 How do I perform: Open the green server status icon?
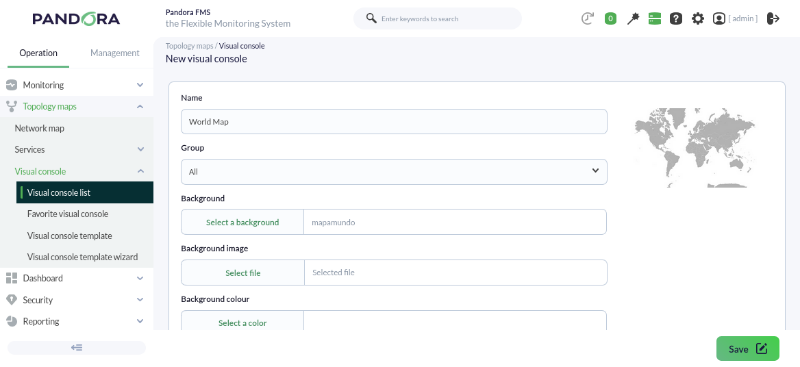point(655,19)
